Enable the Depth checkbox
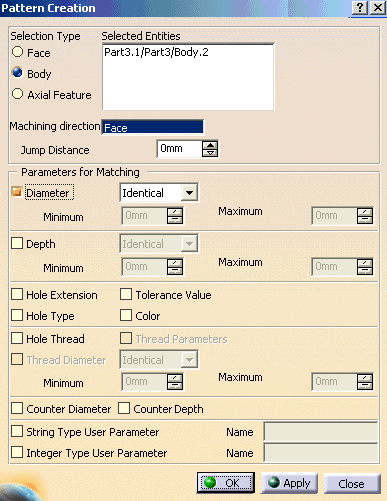 click(17, 243)
